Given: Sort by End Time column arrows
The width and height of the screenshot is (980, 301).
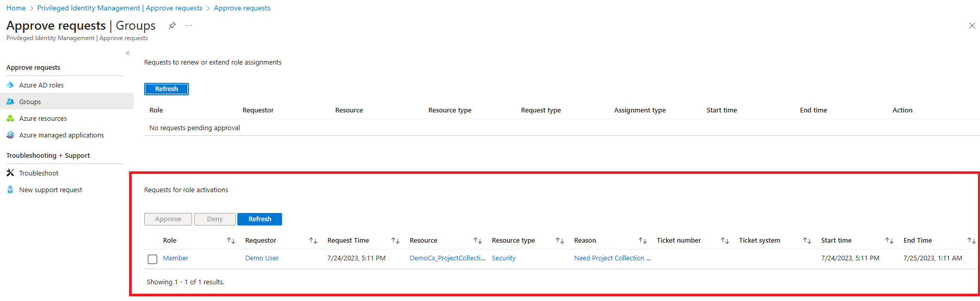Looking at the screenshot, I should tap(971, 241).
